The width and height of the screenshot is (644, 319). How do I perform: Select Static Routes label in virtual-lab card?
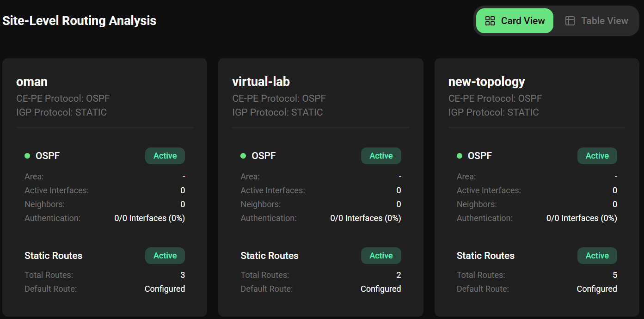270,256
